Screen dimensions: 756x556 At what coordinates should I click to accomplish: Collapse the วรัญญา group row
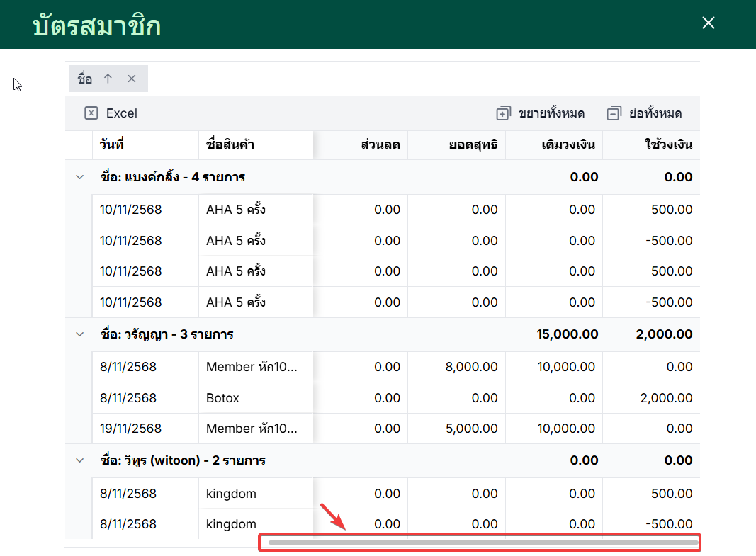tap(79, 334)
